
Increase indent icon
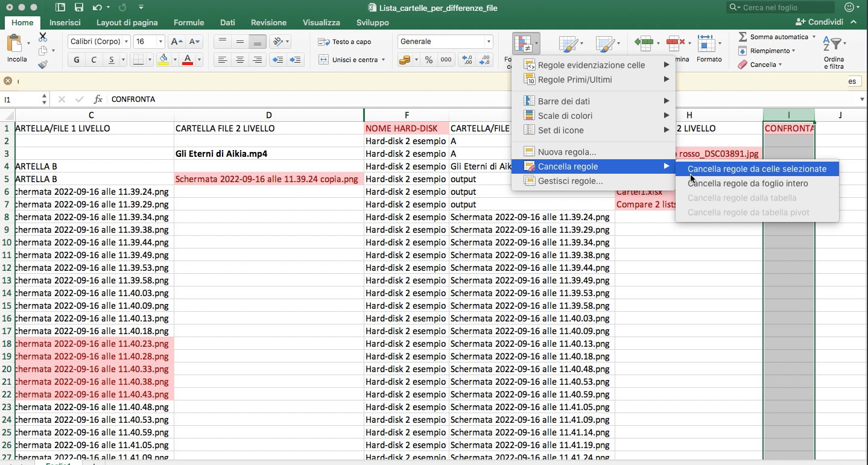tap(296, 60)
